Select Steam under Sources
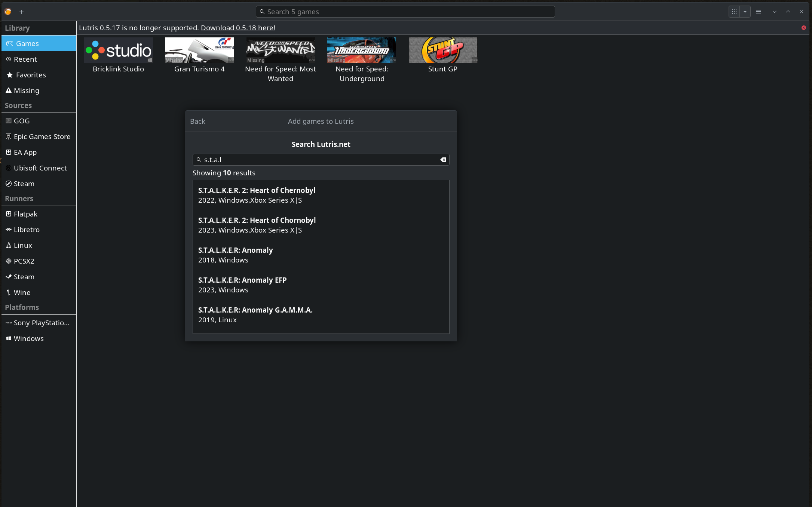 (39, 184)
